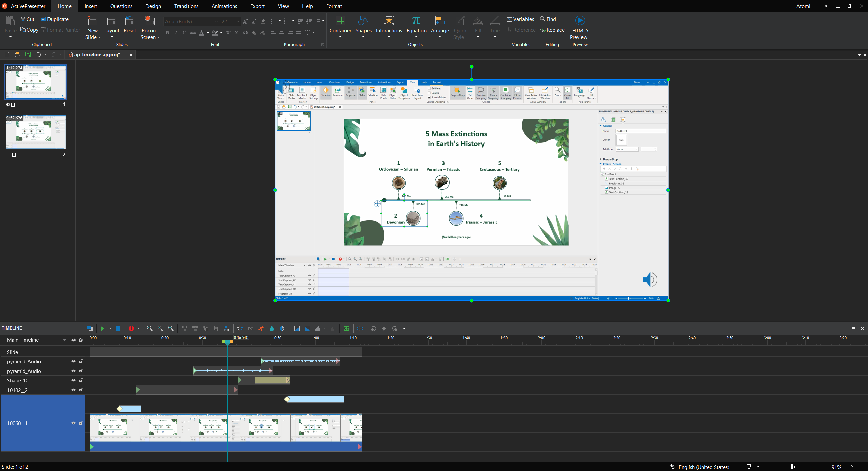868x471 pixels.
Task: Click the Undo arrow icon
Action: 39,54
